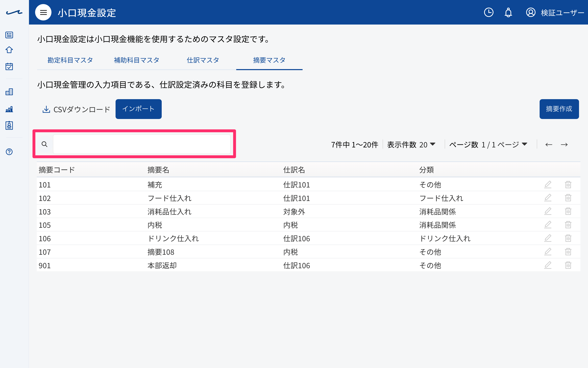Click the wave logo in sidebar
The width and height of the screenshot is (588, 368).
coord(14,12)
